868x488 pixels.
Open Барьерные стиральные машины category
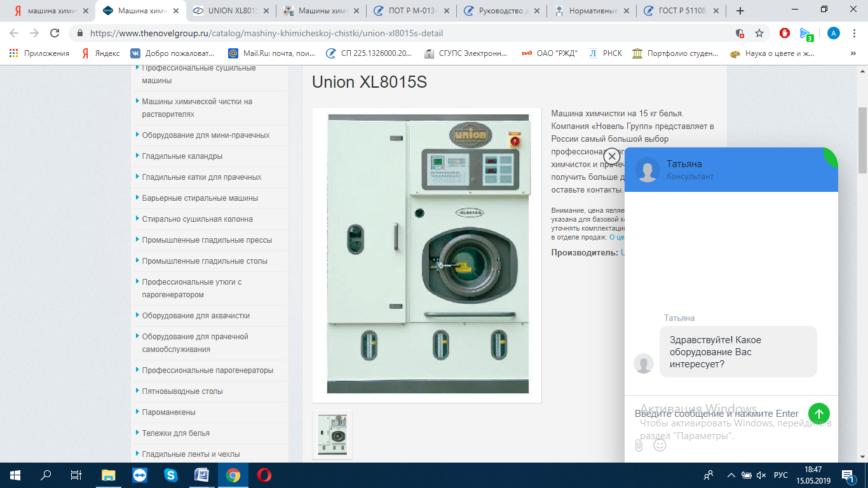(x=200, y=198)
